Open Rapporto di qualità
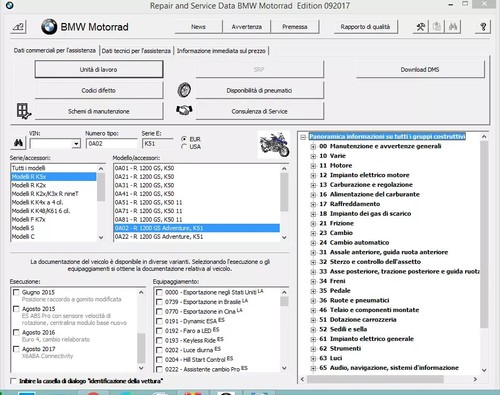This screenshot has height=395, width=500. [x=365, y=27]
